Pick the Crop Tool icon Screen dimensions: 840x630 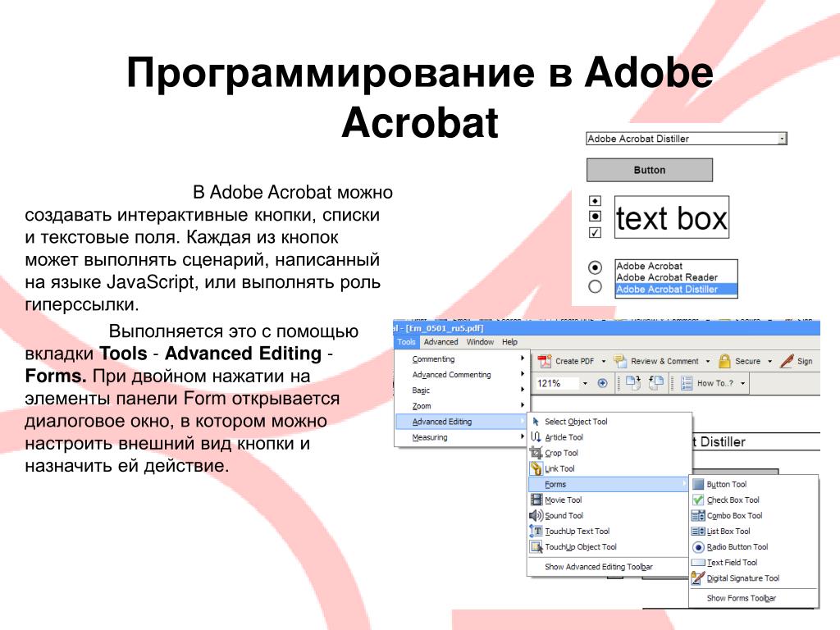tap(536, 453)
